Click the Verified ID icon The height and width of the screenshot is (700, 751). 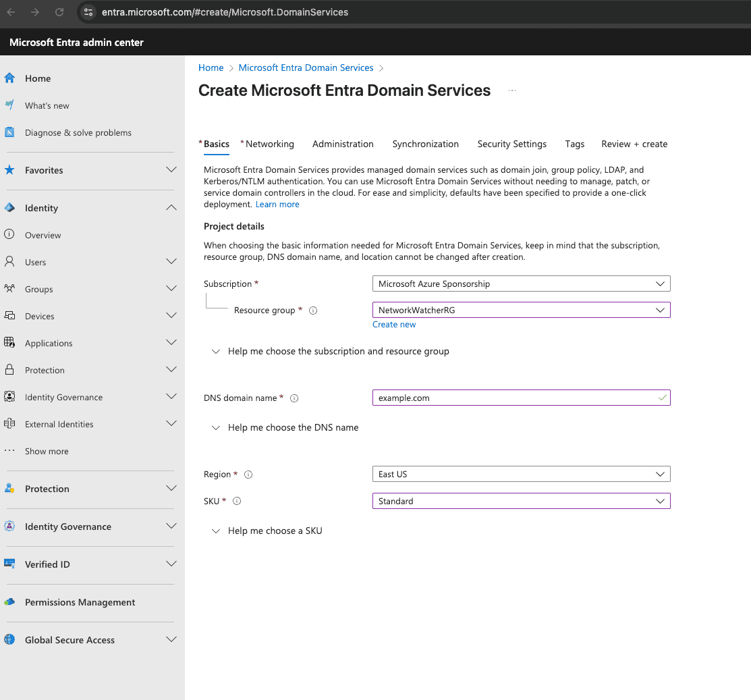[x=9, y=564]
